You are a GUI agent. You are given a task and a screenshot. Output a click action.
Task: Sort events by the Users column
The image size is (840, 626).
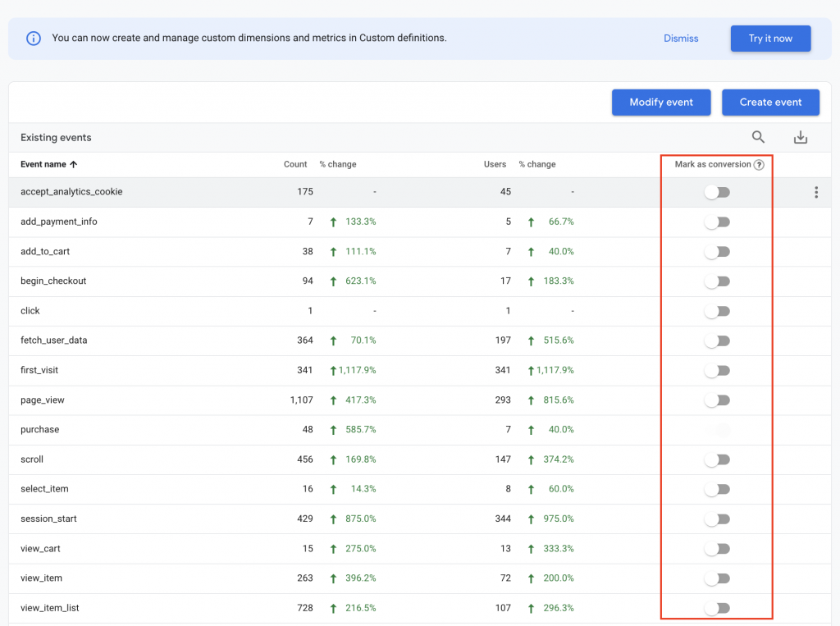point(495,164)
